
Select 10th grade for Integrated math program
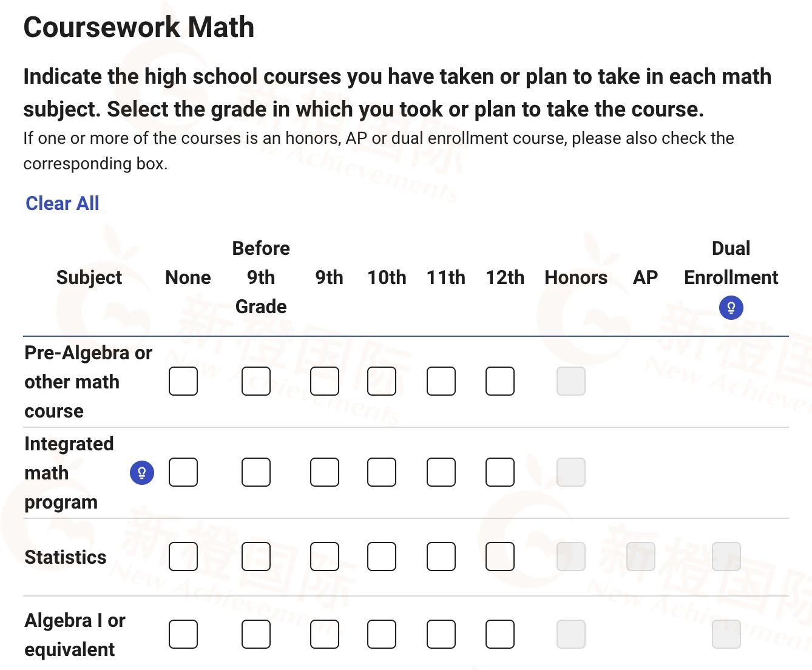point(382,472)
